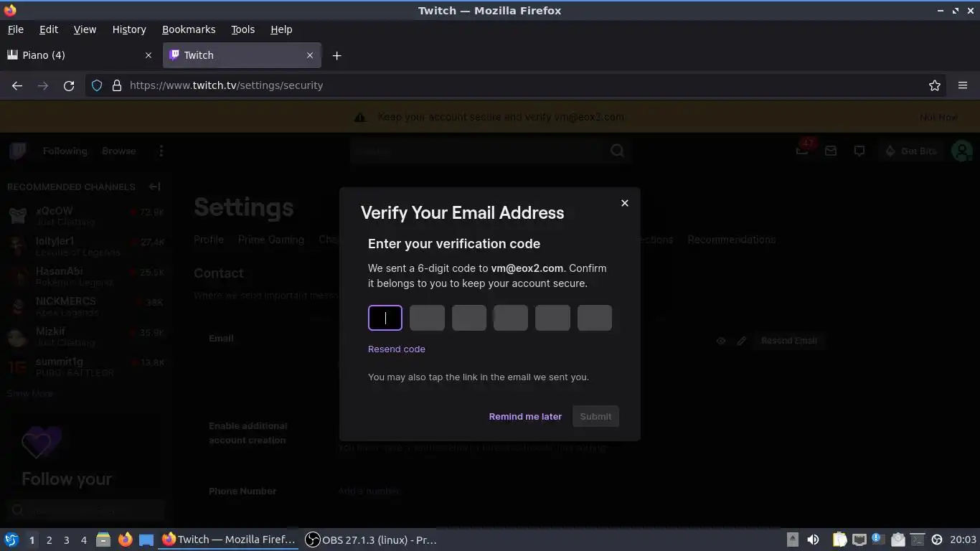Expand Show More recommended channels

pos(30,393)
